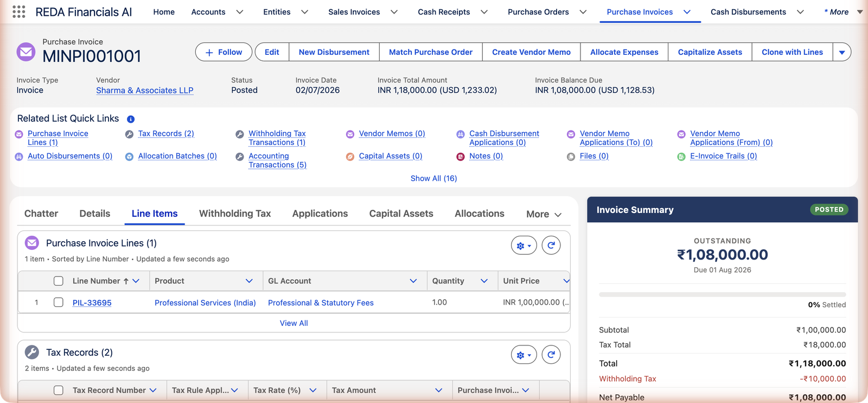Screen dimensions: 868x403
Task: Expand the Accounts nav dropdown chevron
Action: [239, 12]
